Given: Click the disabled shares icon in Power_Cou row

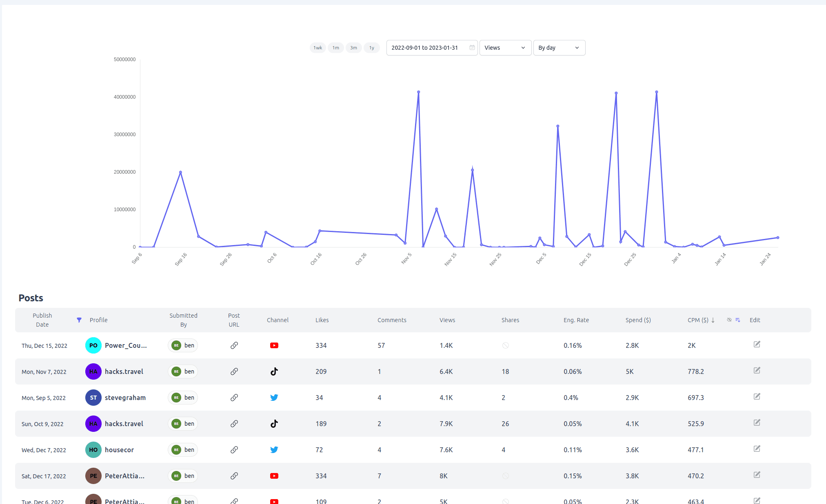Looking at the screenshot, I should 506,345.
